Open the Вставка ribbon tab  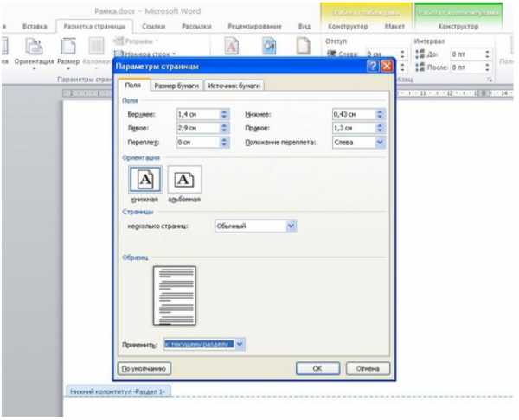coord(35,27)
